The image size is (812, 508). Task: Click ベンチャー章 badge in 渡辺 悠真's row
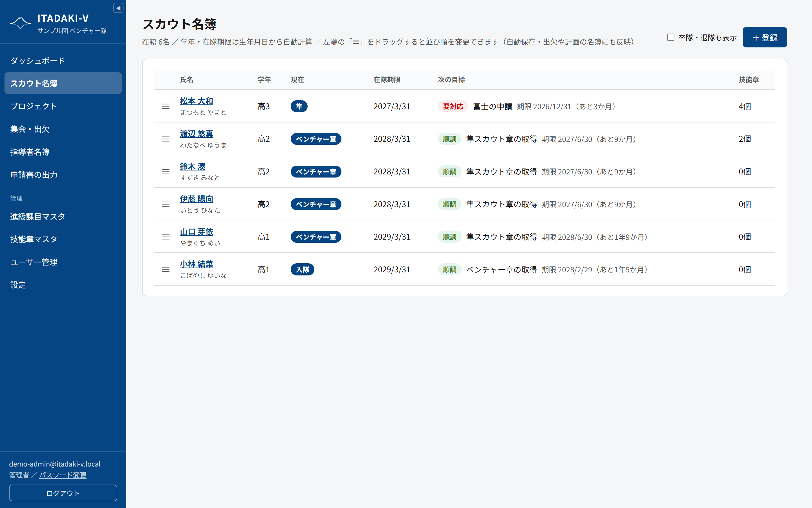pyautogui.click(x=316, y=139)
